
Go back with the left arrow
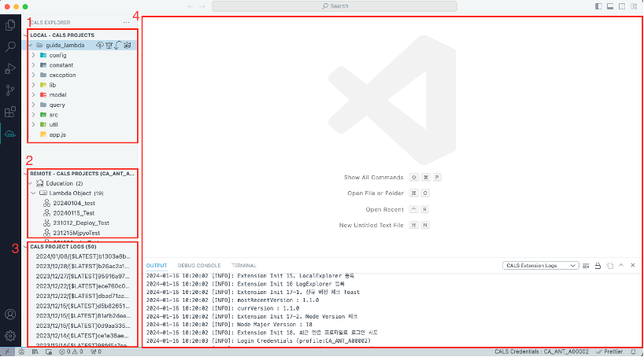(x=191, y=6)
